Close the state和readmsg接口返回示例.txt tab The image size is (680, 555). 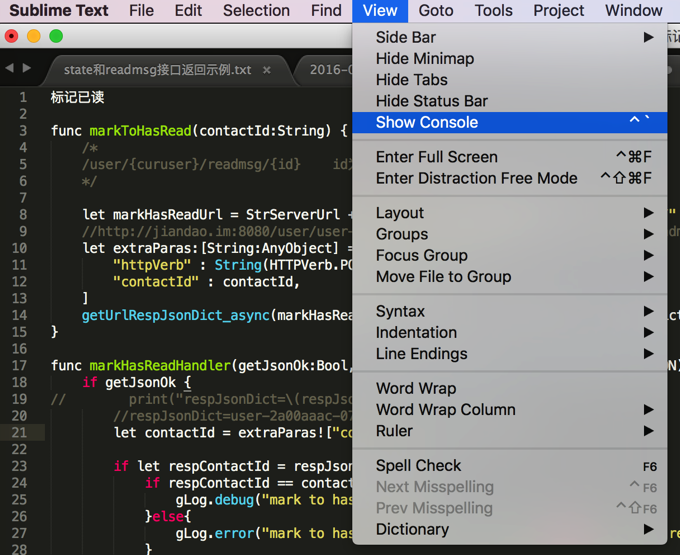tap(267, 71)
